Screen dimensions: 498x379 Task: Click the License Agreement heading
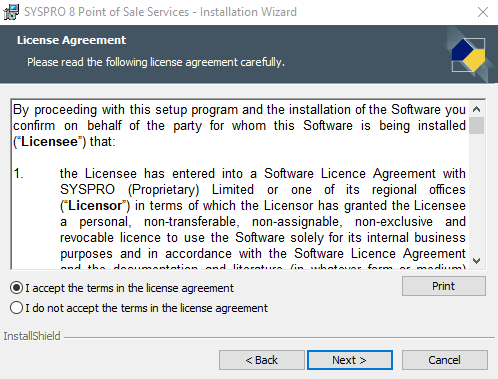click(x=71, y=40)
